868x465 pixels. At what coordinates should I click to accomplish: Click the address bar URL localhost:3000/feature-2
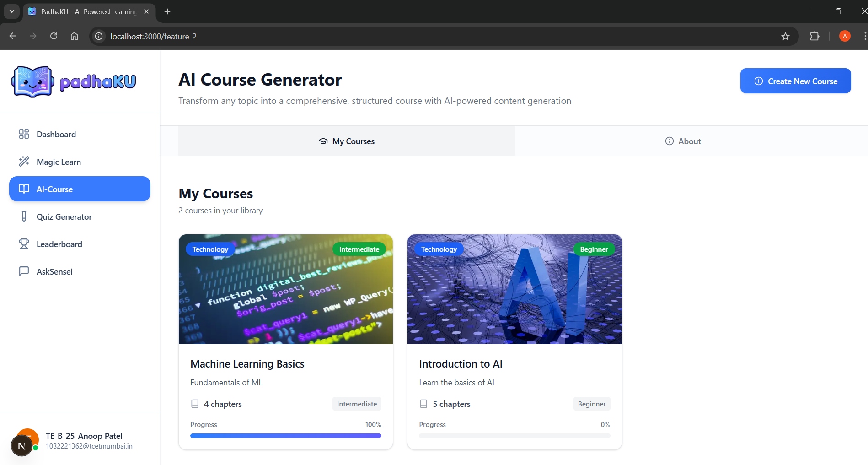153,36
